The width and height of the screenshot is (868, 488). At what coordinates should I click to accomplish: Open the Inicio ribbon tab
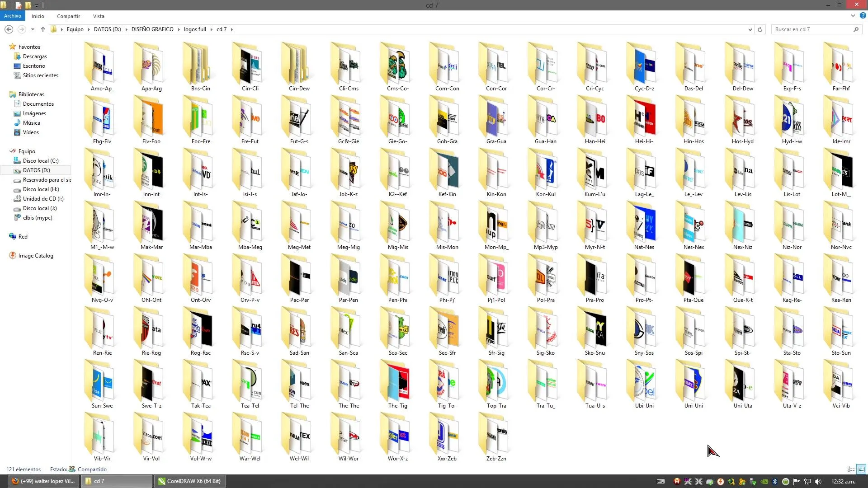pos(38,16)
